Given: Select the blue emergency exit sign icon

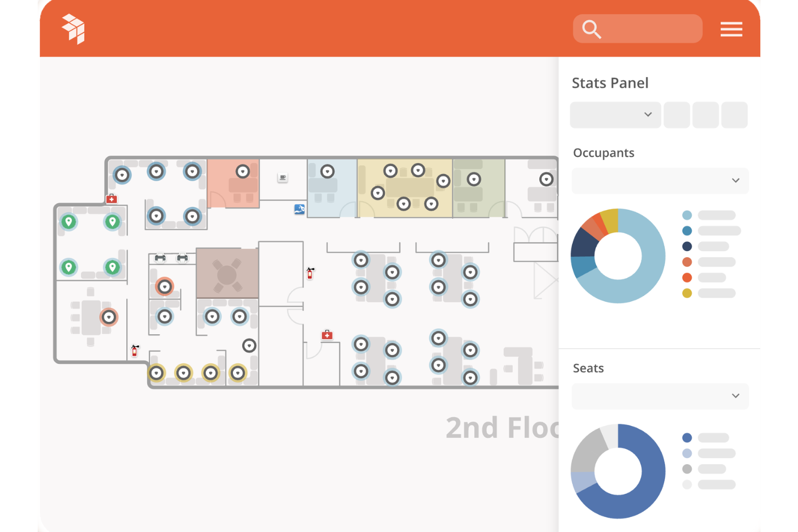Looking at the screenshot, I should coord(299,210).
